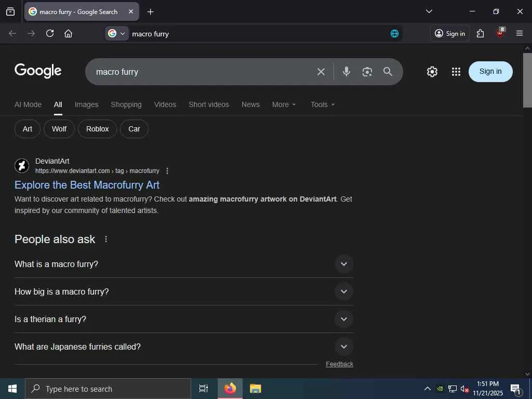532x399 pixels.
Task: Open Task View on taskbar
Action: click(x=204, y=389)
